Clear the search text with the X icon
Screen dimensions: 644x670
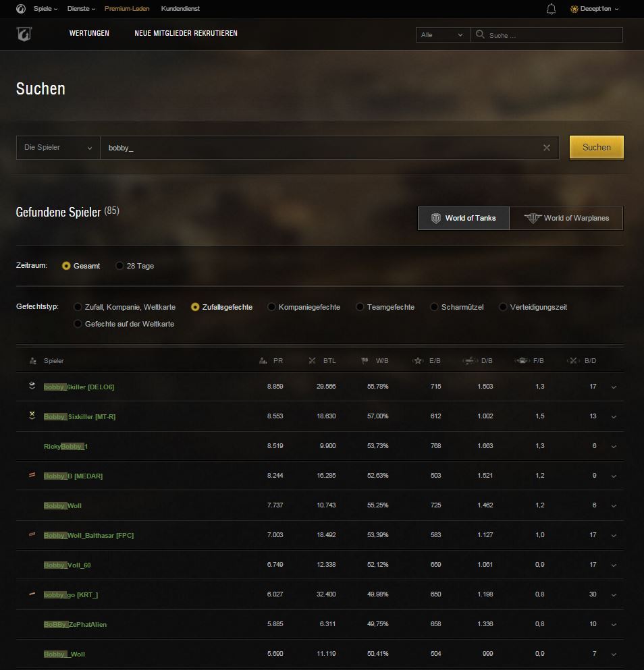(547, 148)
